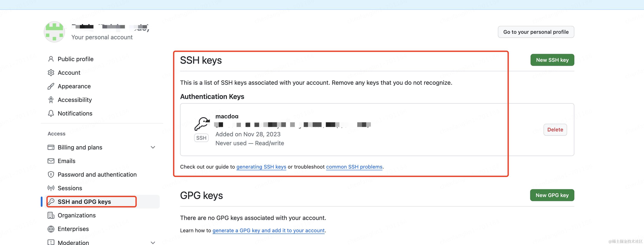
Task: Open SSH and GPG keys settings
Action: 84,202
